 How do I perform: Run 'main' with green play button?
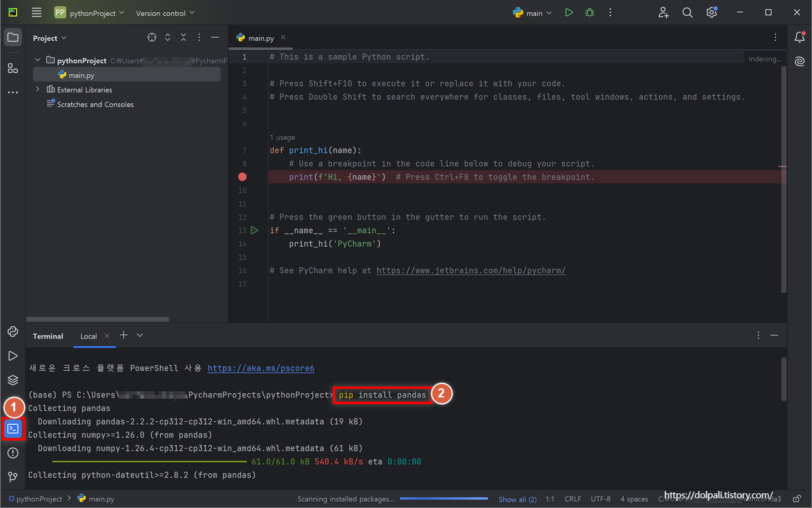pyautogui.click(x=569, y=12)
